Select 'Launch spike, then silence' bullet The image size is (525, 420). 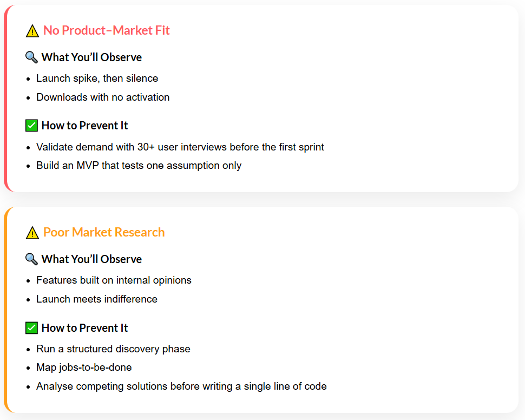[x=97, y=78]
